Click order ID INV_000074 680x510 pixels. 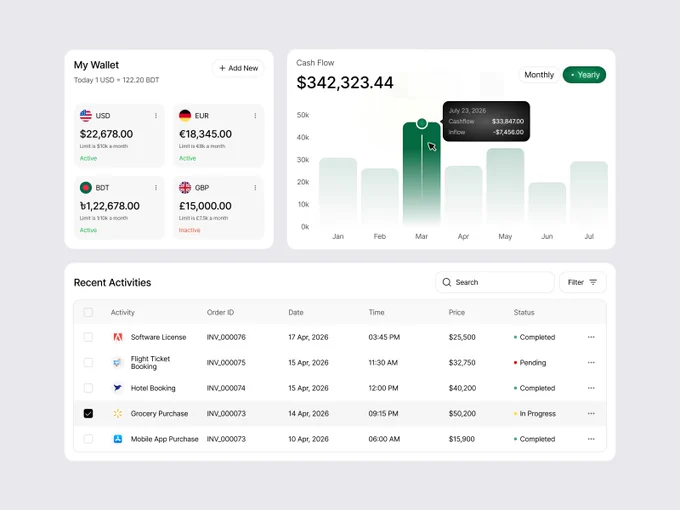226,388
